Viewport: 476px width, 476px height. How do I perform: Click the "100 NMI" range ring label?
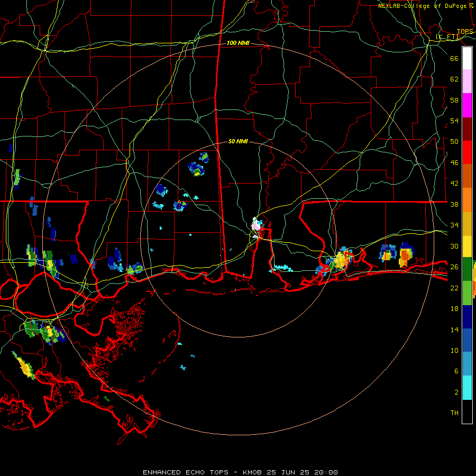click(x=238, y=43)
